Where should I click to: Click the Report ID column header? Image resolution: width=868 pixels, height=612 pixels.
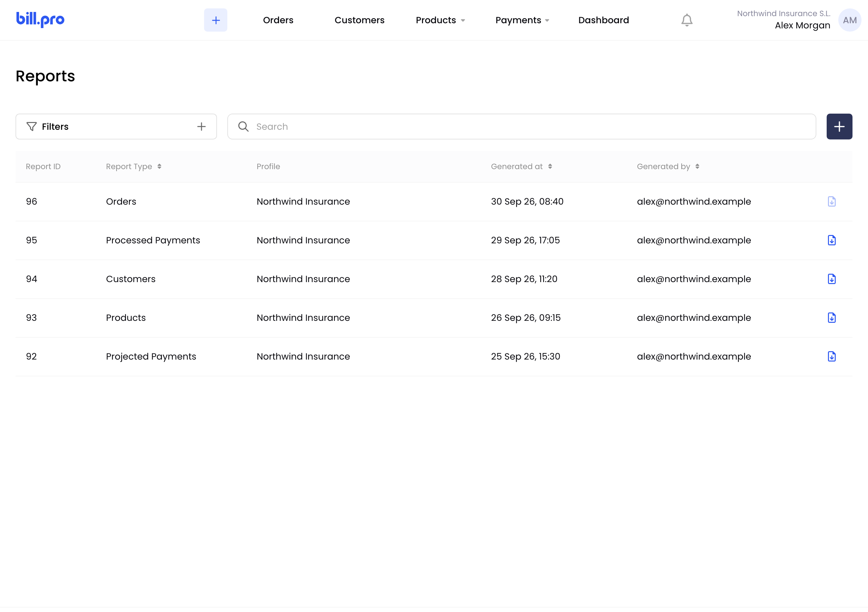click(x=43, y=167)
